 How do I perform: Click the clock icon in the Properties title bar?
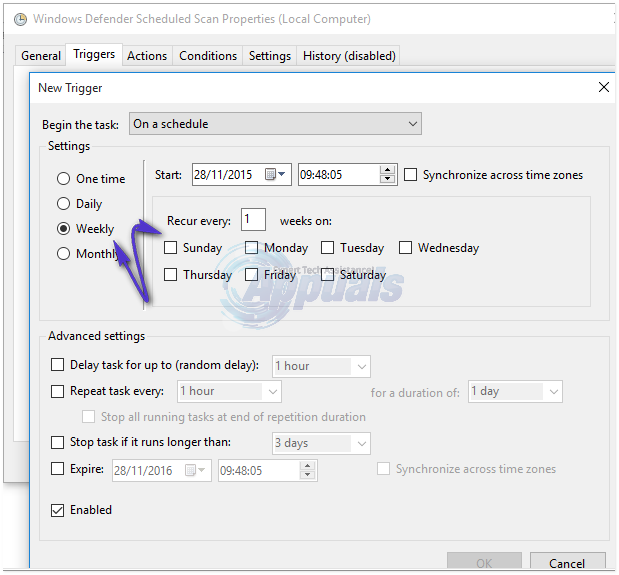coord(21,19)
